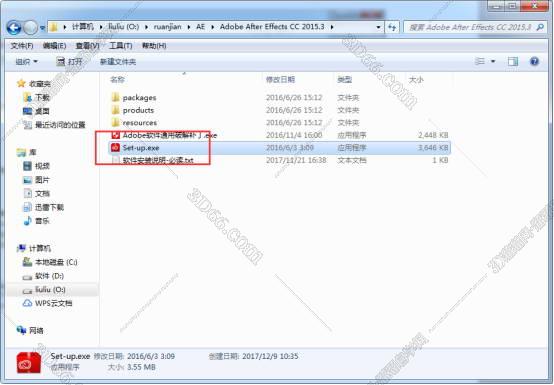The height and width of the screenshot is (385, 554).
Task: Open the 视频 library icon
Action: [x=28, y=166]
